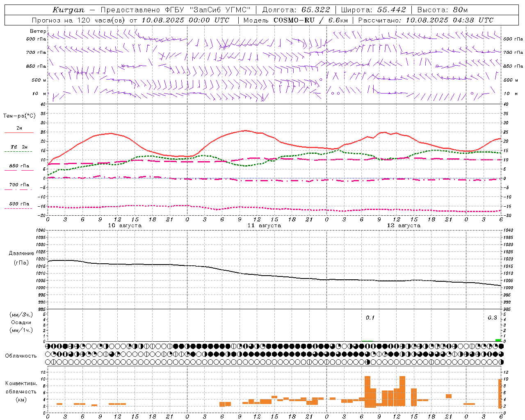Click the date label 11 августа
525x420 pixels.
pyautogui.click(x=264, y=226)
